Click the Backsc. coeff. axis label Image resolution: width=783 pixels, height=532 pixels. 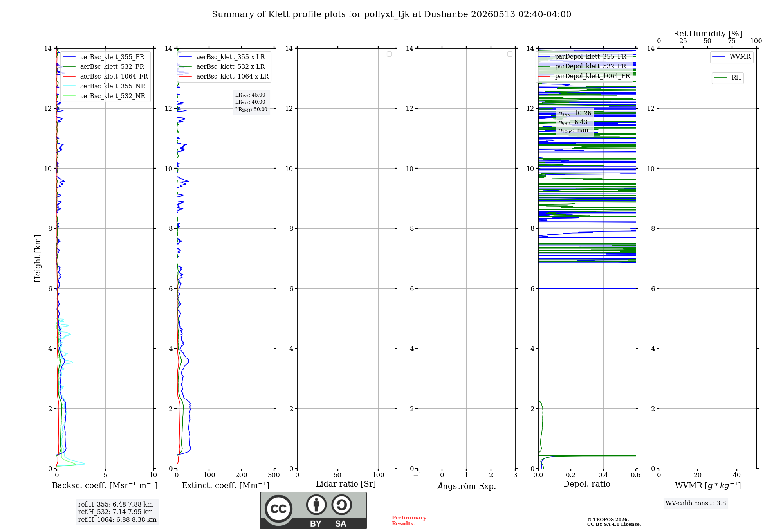105,485
